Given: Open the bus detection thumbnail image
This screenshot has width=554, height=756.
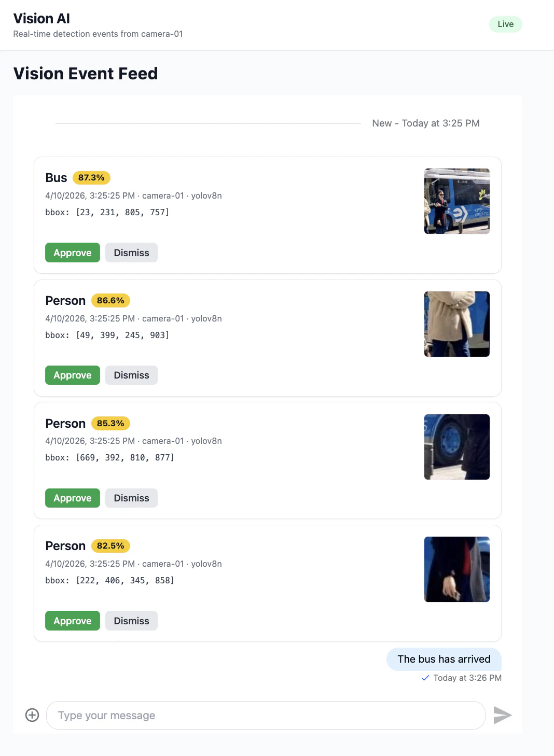Looking at the screenshot, I should tap(457, 201).
